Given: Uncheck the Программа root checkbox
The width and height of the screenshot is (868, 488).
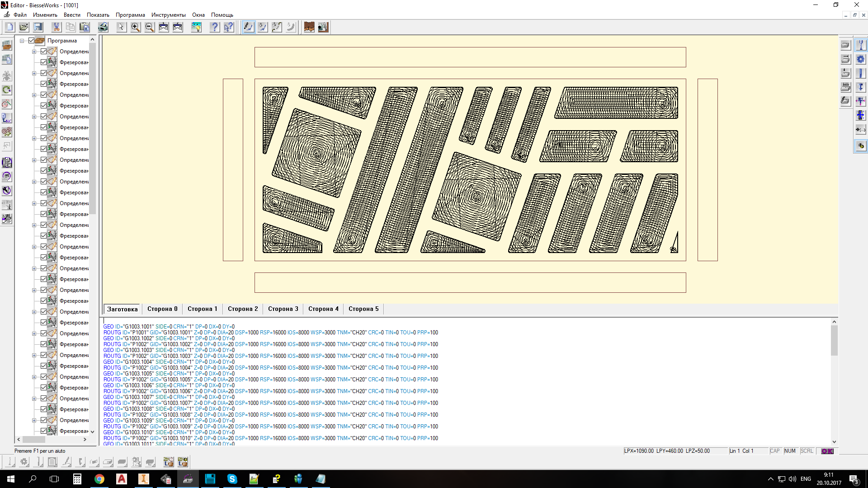Looking at the screenshot, I should tap(31, 41).
